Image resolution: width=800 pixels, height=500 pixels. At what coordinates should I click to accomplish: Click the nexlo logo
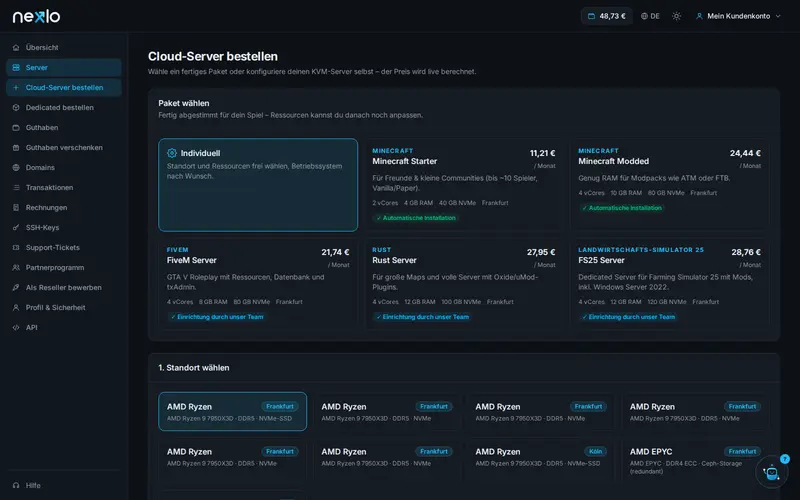pyautogui.click(x=36, y=16)
